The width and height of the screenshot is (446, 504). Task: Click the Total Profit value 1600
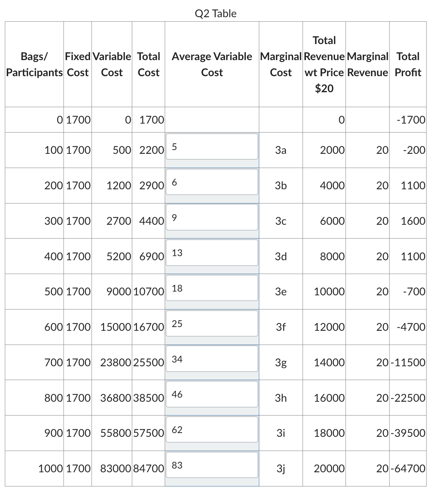(413, 221)
